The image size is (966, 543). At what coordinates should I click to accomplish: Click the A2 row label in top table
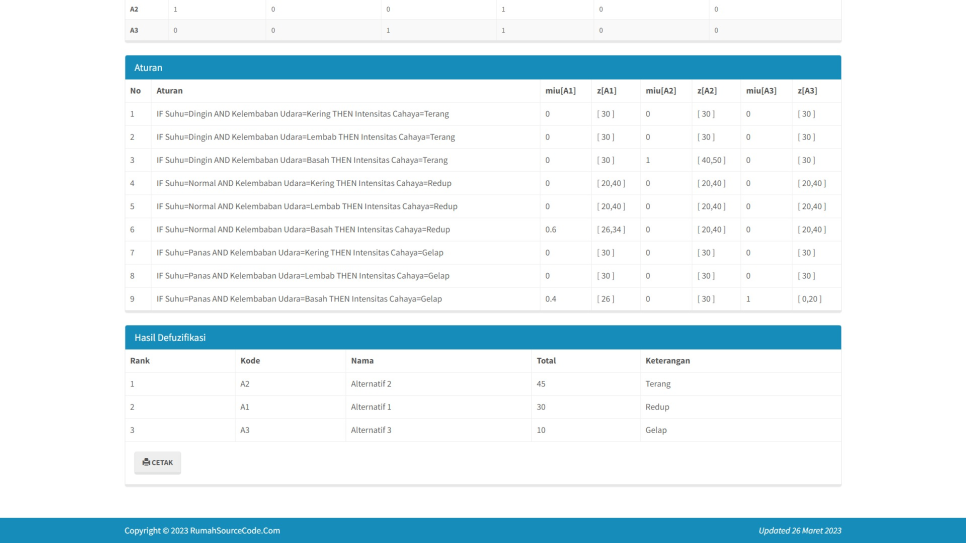click(134, 9)
